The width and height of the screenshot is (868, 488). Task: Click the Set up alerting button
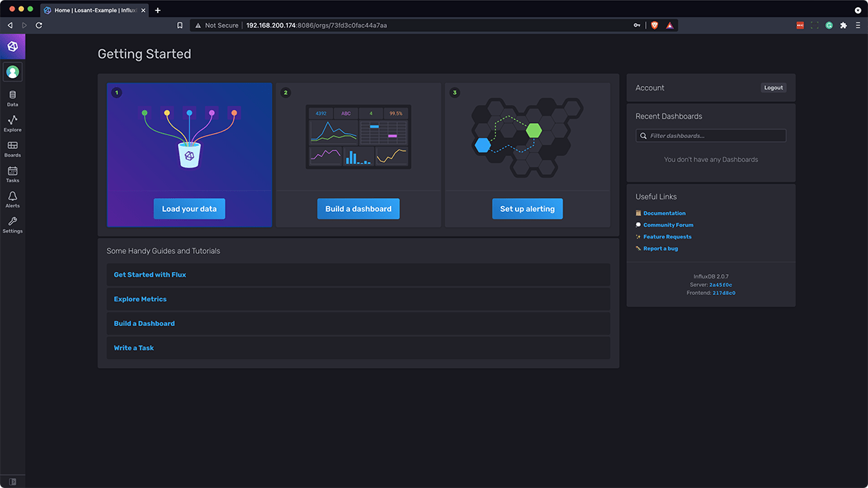[x=527, y=209]
